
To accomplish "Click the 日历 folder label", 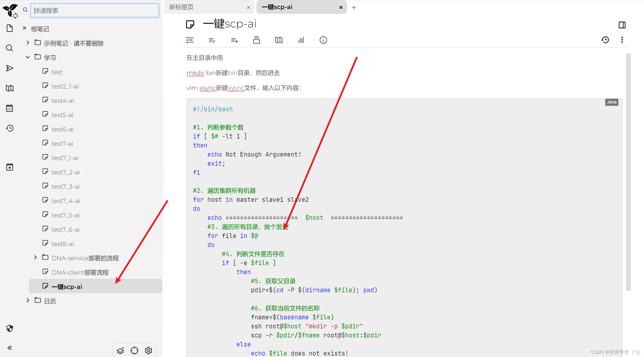I will click(x=50, y=301).
